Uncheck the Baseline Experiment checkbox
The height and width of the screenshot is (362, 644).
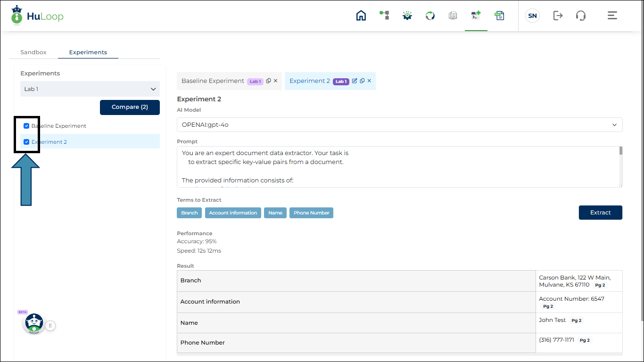(x=26, y=126)
